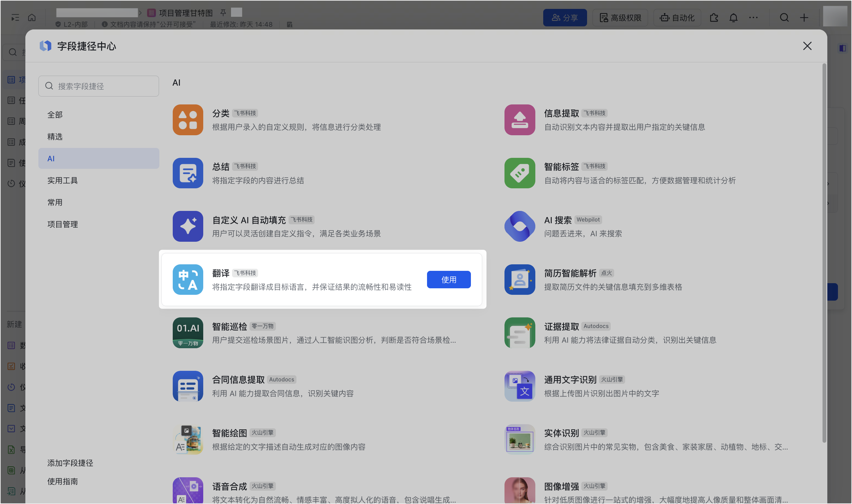Click the dialog's vertical scrollbar
The width and height of the screenshot is (852, 504).
(x=824, y=253)
